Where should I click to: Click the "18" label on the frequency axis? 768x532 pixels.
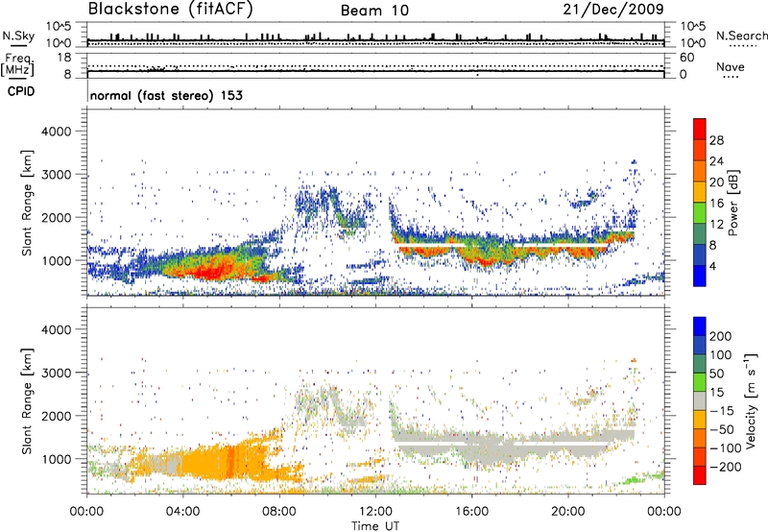tap(64, 58)
